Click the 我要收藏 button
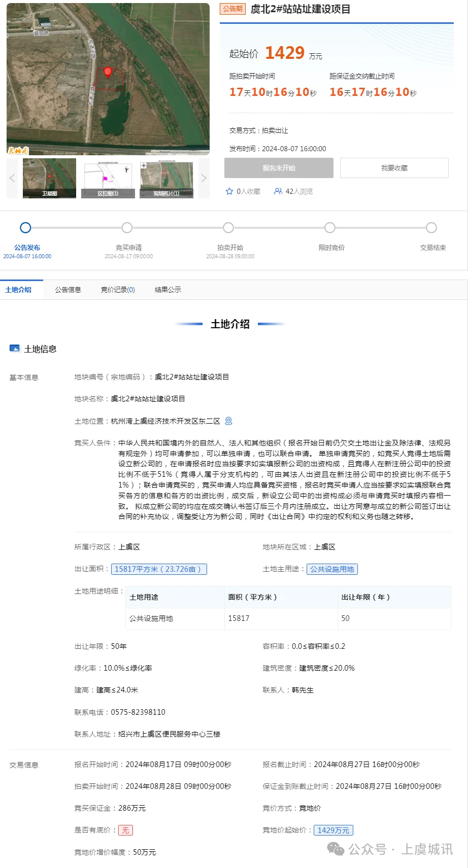The image size is (468, 868). point(394,168)
